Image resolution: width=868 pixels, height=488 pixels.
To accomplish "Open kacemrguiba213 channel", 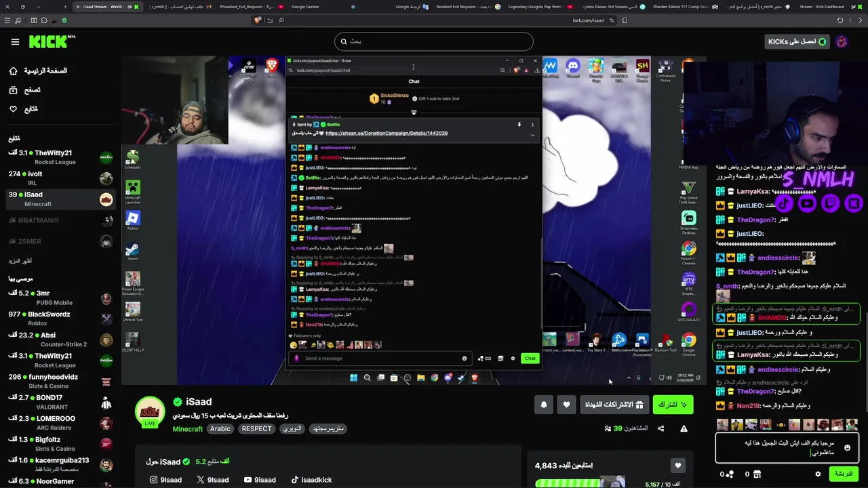I will [x=60, y=465].
